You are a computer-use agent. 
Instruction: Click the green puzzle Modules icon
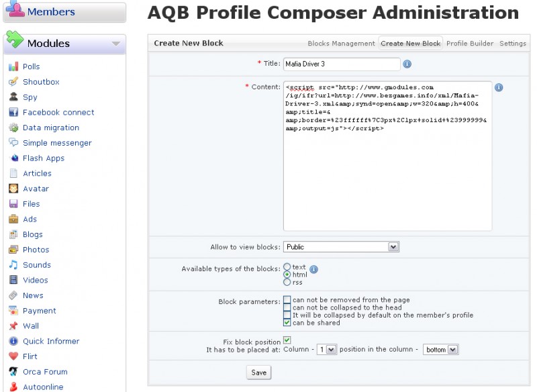pyautogui.click(x=15, y=40)
